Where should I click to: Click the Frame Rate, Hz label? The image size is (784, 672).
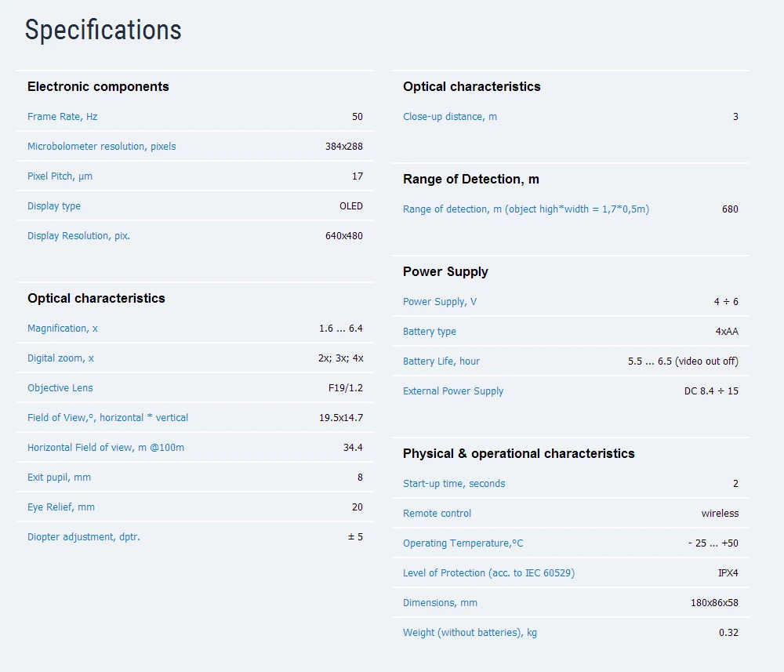(63, 117)
